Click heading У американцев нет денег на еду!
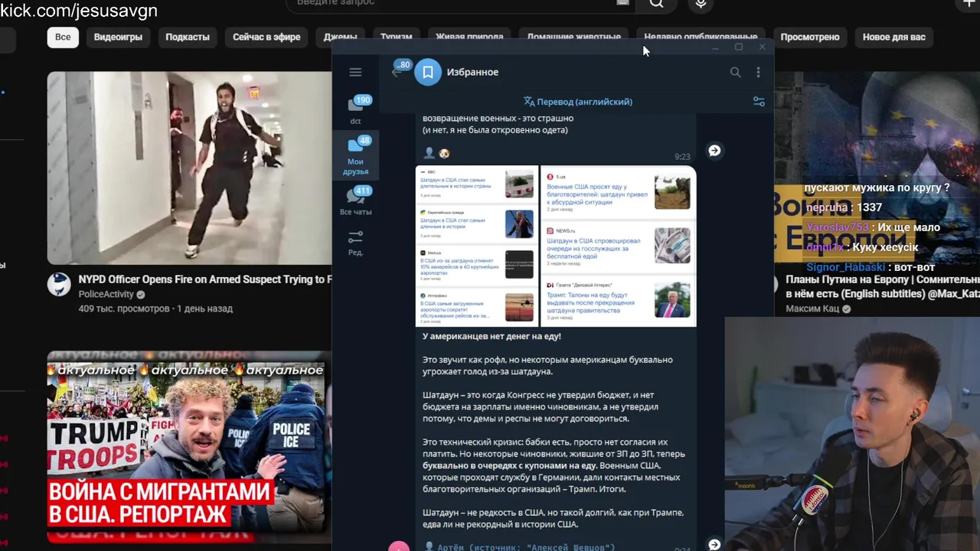Screen dimensions: 980x551 pos(492,337)
